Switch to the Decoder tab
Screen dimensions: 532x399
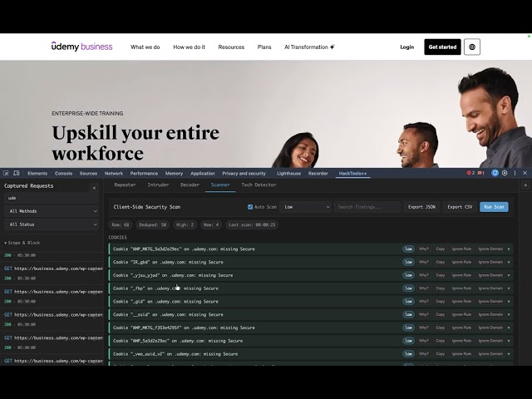coord(190,185)
